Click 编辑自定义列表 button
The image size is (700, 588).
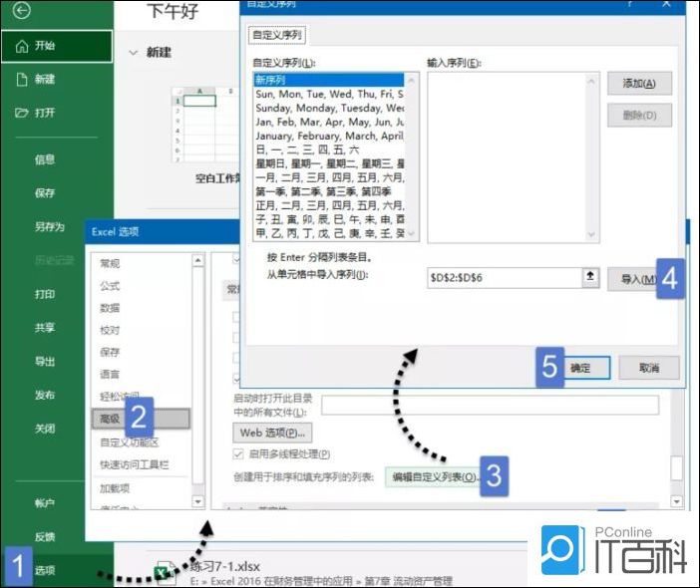point(433,477)
